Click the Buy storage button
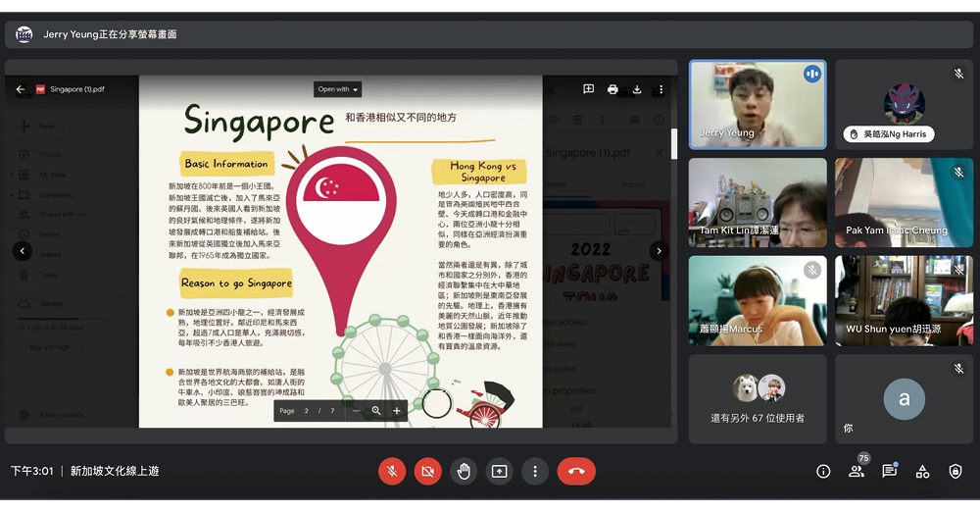980x512 pixels. [50, 347]
